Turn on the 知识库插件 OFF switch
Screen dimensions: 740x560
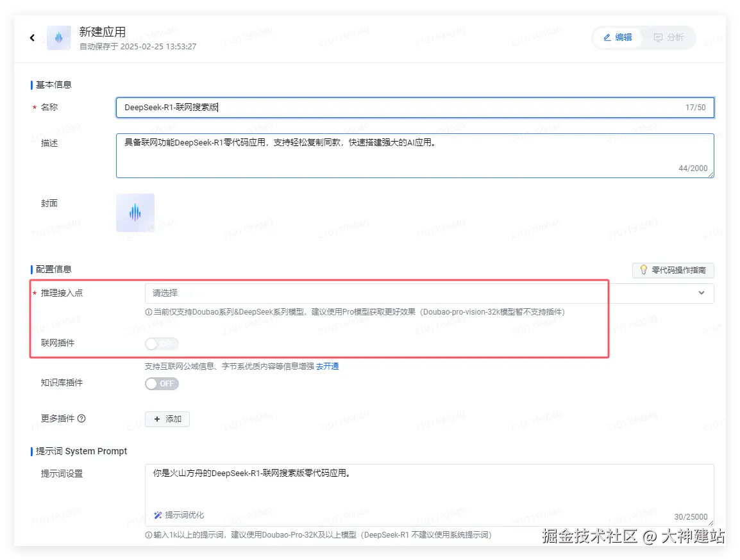[161, 383]
